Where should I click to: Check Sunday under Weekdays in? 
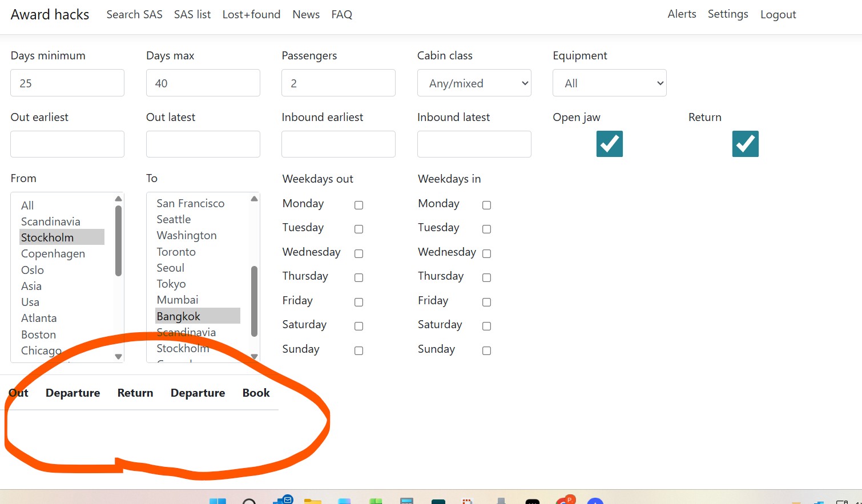(x=486, y=350)
